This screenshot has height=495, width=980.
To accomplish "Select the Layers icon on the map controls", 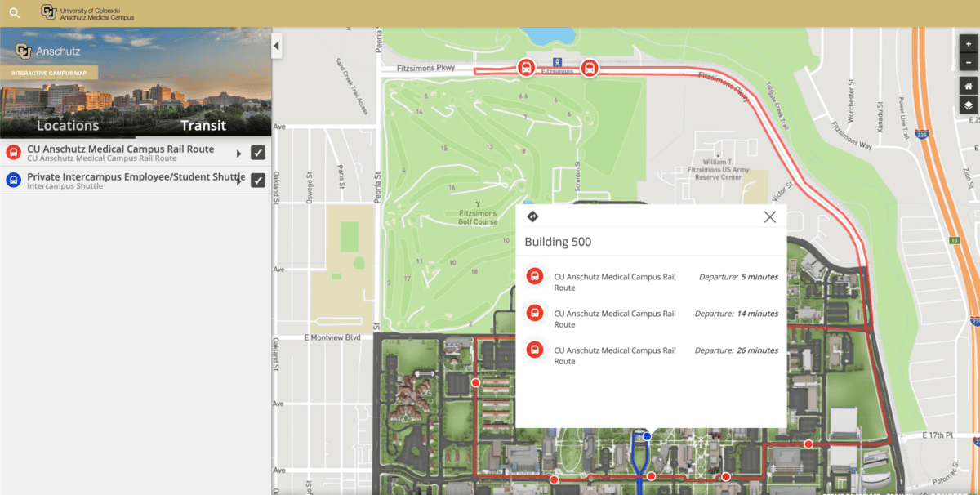I will 968,105.
